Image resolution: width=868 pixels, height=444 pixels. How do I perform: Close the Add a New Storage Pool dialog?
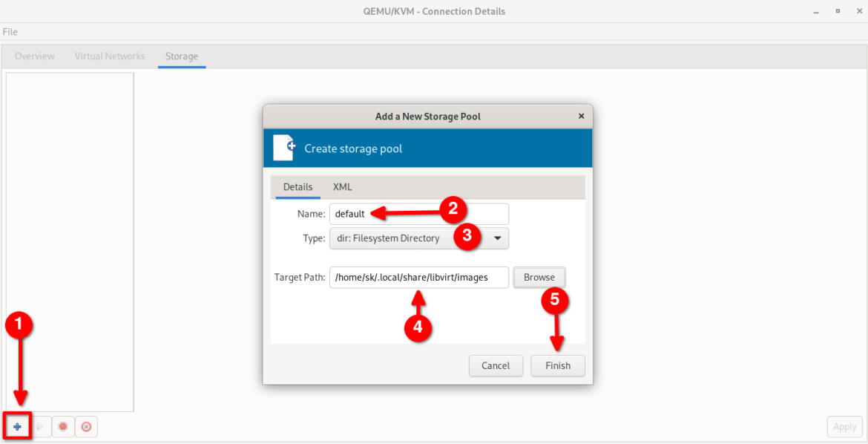point(581,116)
